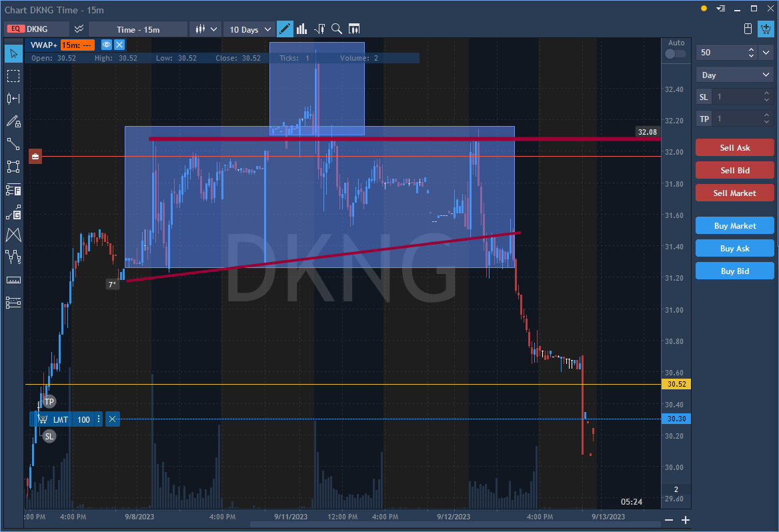Click the horizontal chart scrollbar
779x532 pixels.
click(455, 525)
